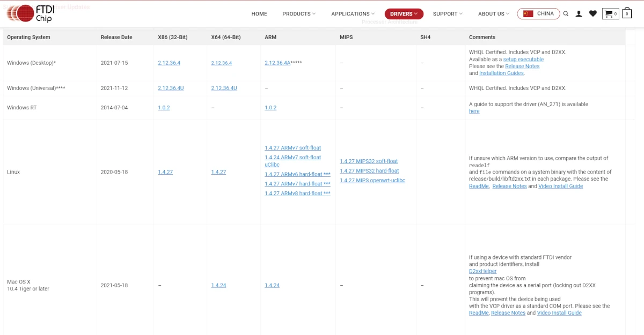Viewport: 644px width, 335px height.
Task: Click the Release Date column header
Action: [116, 38]
